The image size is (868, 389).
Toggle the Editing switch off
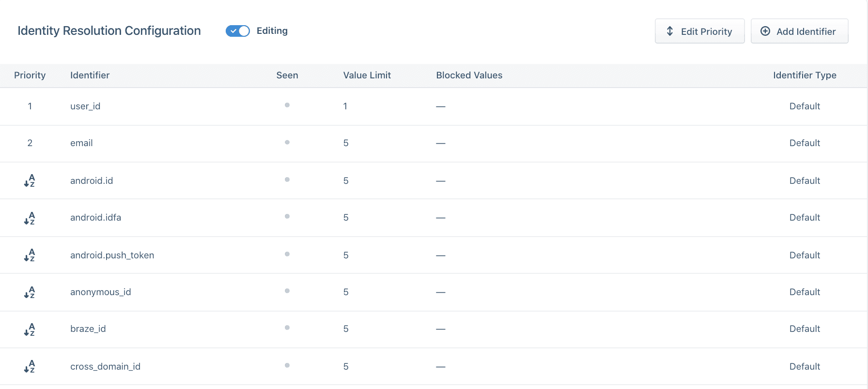237,31
